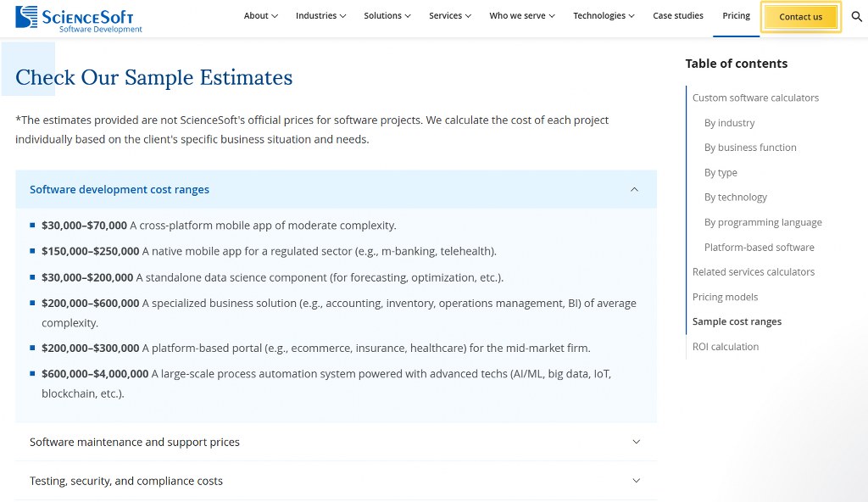Open the Industries dropdown menu

pyautogui.click(x=320, y=16)
